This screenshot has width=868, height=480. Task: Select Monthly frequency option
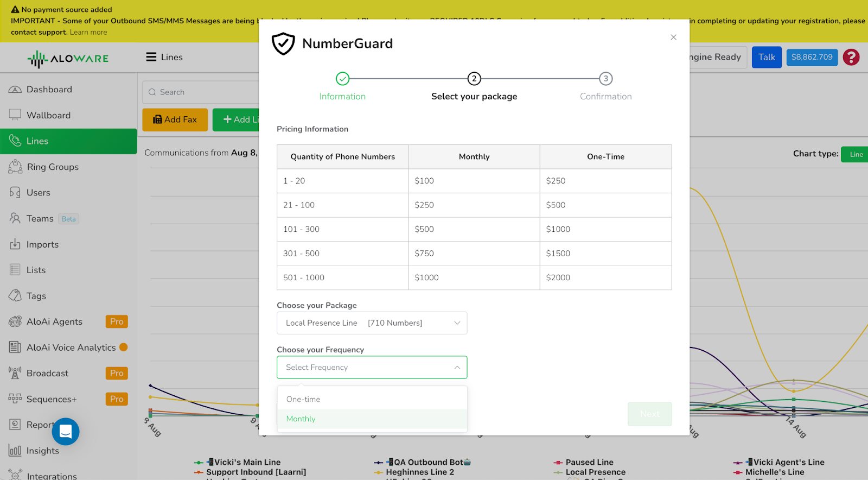click(x=372, y=419)
